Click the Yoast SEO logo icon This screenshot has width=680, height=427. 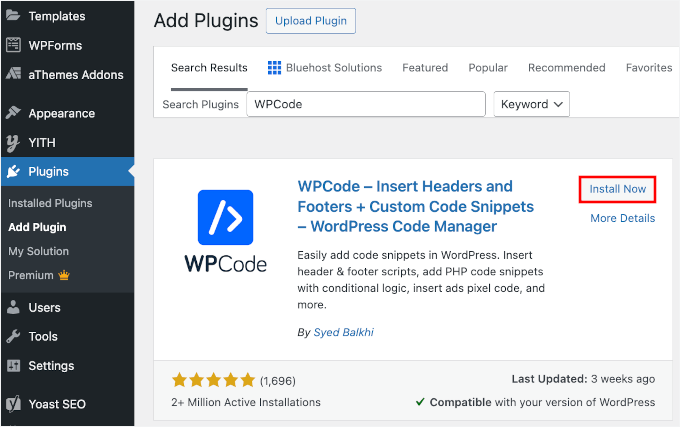(x=13, y=404)
